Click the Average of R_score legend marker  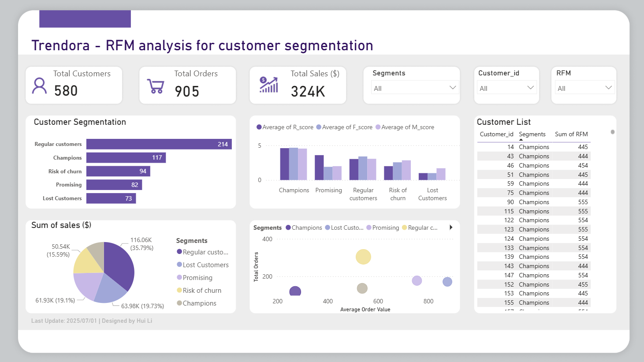(259, 127)
